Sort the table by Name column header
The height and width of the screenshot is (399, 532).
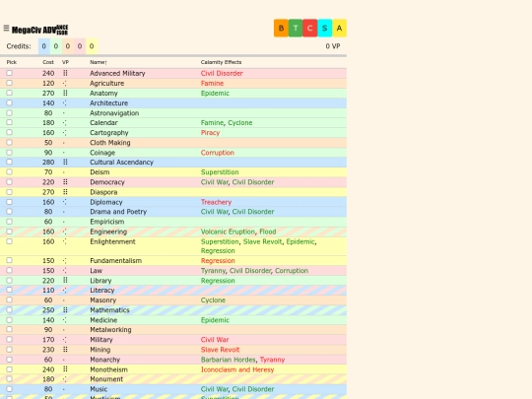[99, 62]
